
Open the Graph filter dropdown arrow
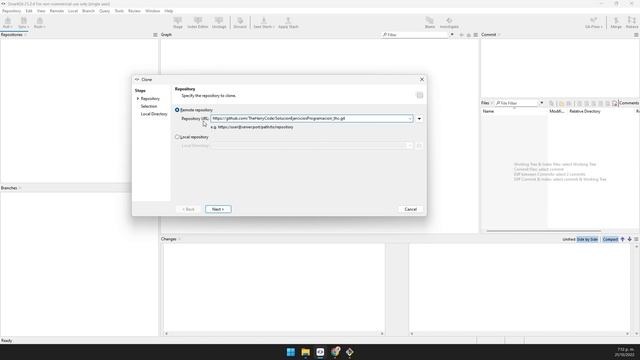pyautogui.click(x=452, y=35)
